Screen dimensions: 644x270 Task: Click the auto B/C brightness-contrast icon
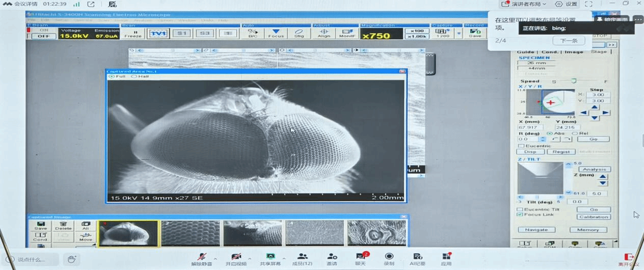point(253,33)
